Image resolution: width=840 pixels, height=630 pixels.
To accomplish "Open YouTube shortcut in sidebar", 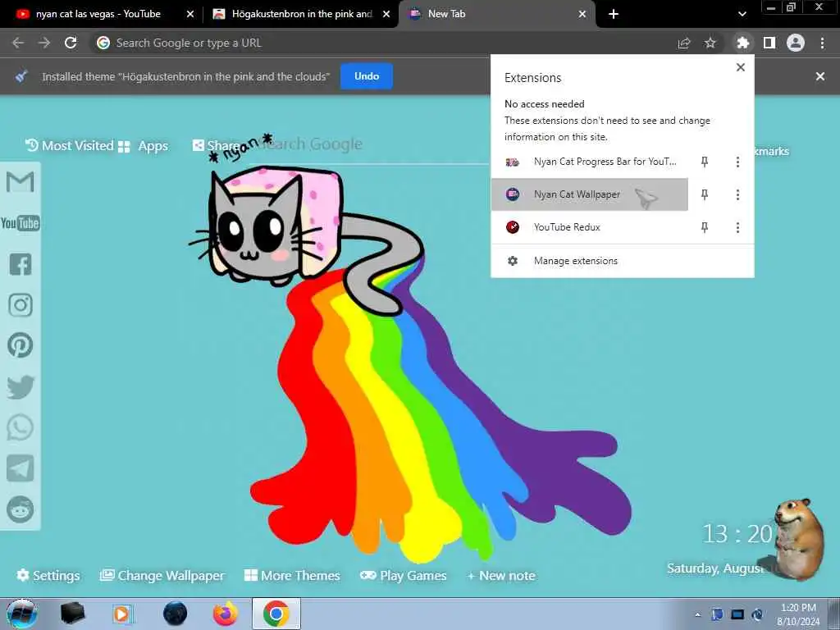I will click(x=21, y=223).
